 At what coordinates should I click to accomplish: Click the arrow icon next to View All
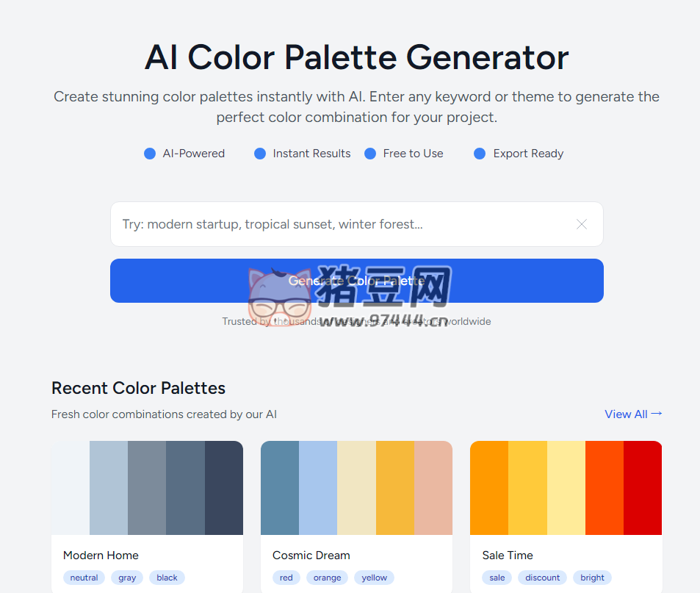point(656,414)
